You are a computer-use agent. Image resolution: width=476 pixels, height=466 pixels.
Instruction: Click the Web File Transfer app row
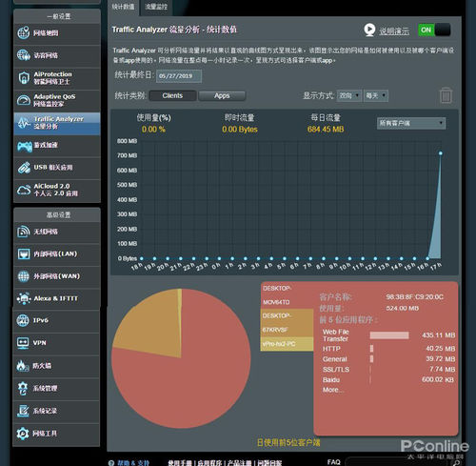[x=388, y=335]
